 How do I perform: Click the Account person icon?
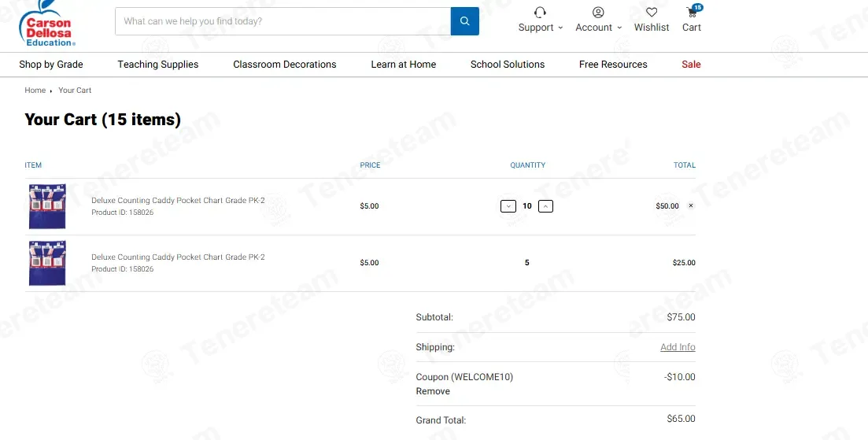598,12
